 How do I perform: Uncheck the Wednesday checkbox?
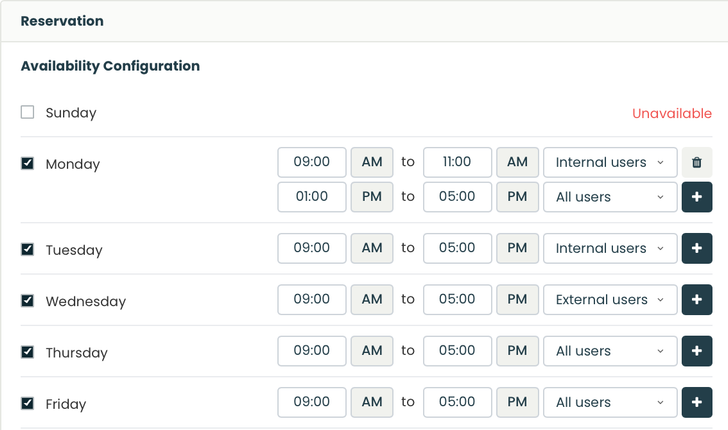[x=27, y=300]
